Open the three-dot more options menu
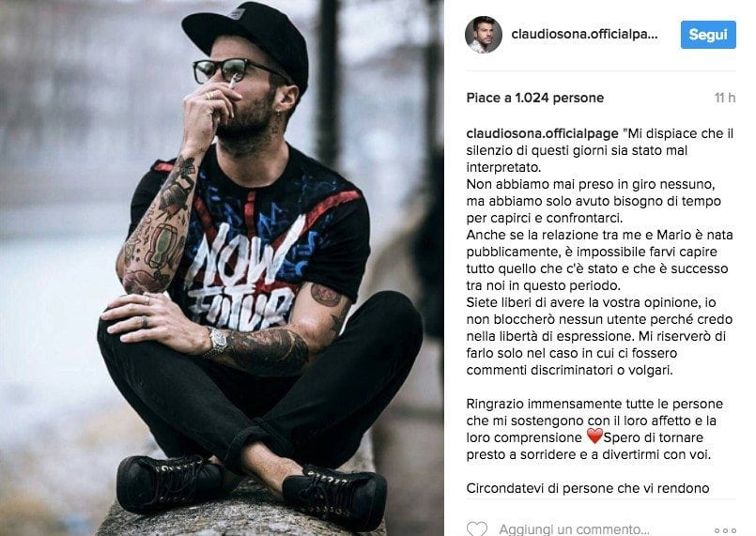Viewport: 756px width, 536px height. point(725,530)
